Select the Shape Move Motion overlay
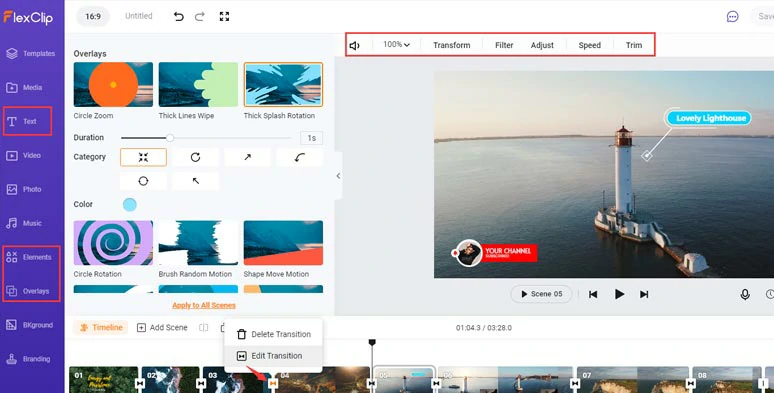This screenshot has height=393, width=774. pos(283,243)
